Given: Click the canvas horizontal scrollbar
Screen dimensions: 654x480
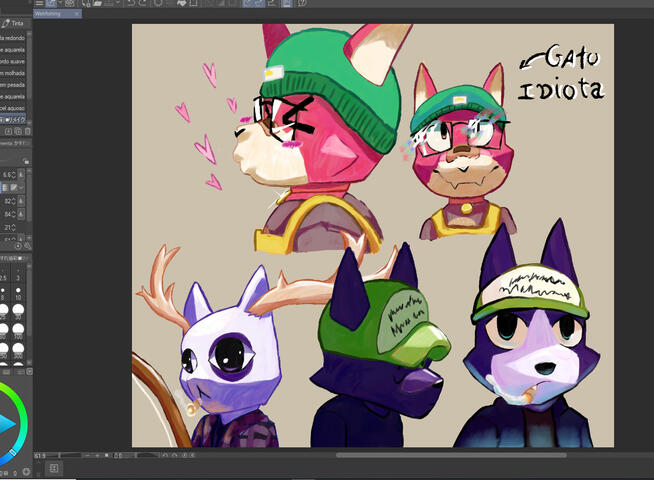Looking at the screenshot, I should pos(451,455).
